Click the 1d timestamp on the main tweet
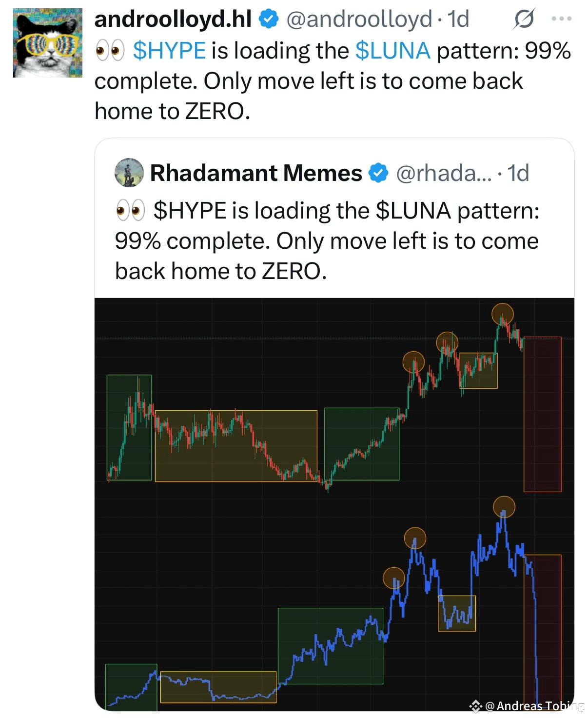 [x=459, y=20]
